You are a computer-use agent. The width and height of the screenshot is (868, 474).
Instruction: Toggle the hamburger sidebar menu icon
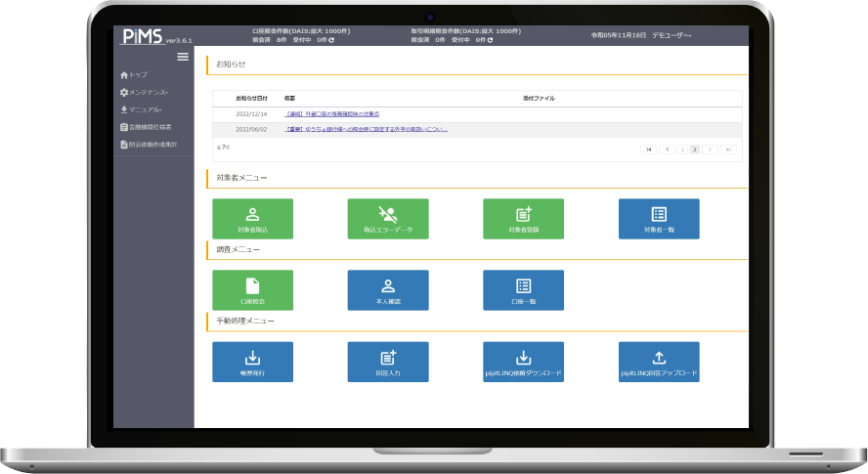pos(183,57)
